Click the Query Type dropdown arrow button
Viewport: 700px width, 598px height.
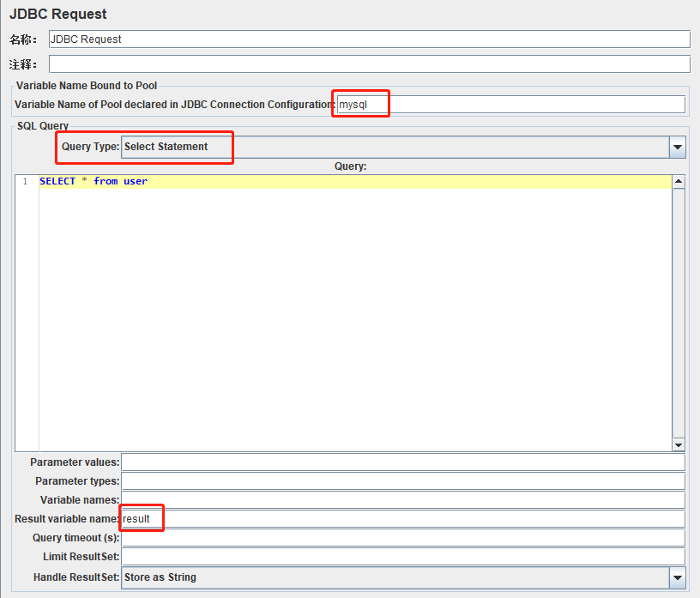pos(677,147)
